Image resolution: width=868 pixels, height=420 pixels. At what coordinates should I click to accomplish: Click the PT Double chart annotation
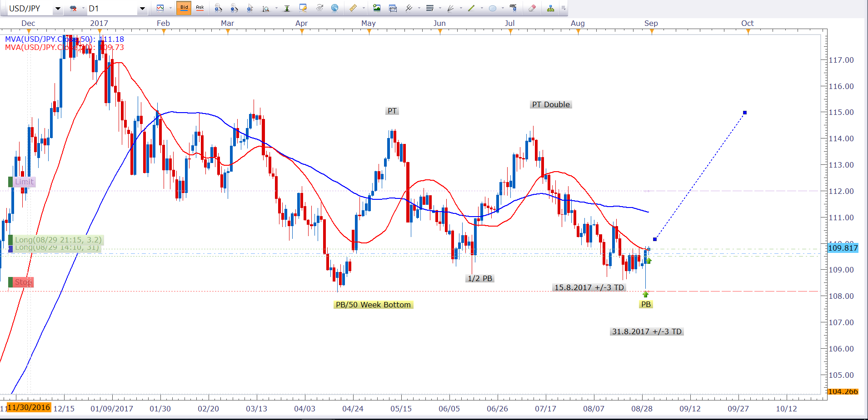550,104
